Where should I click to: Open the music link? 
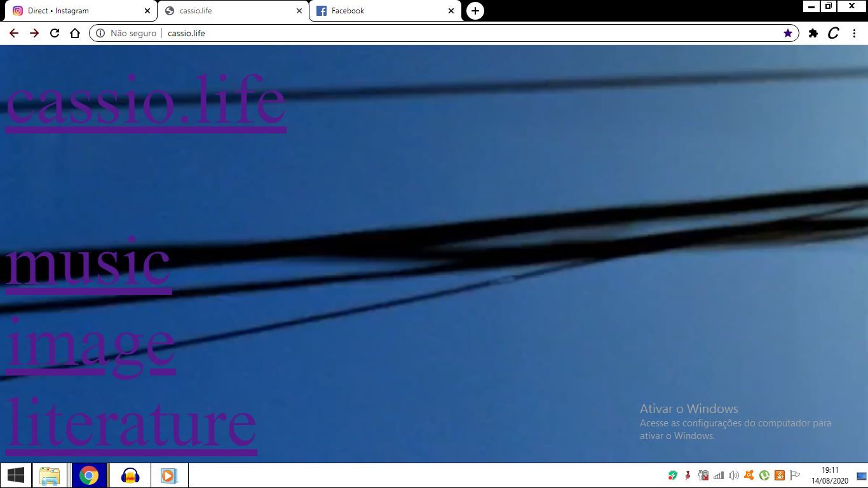click(x=88, y=264)
